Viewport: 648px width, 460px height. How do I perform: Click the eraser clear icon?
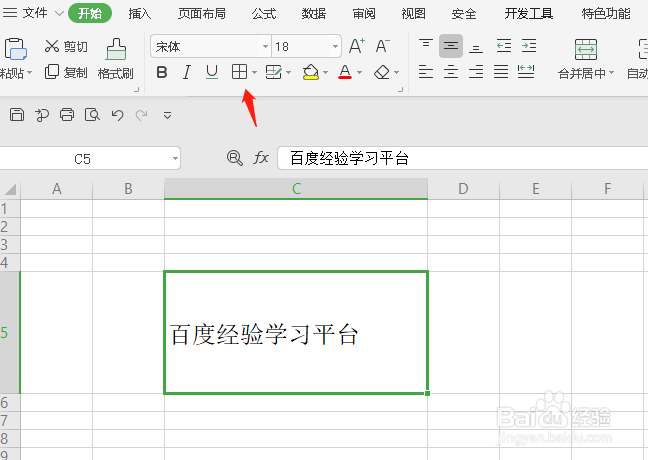pyautogui.click(x=381, y=72)
